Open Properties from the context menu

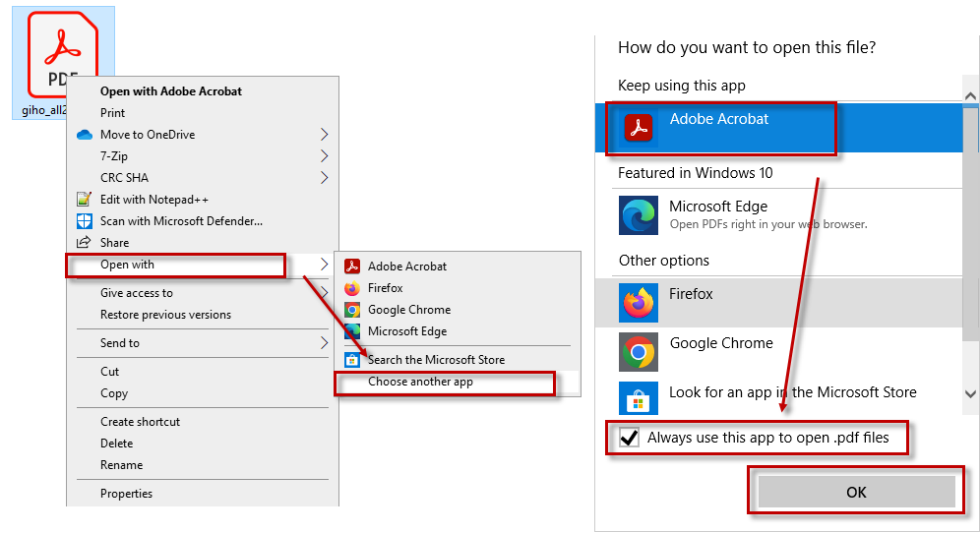(x=203, y=493)
